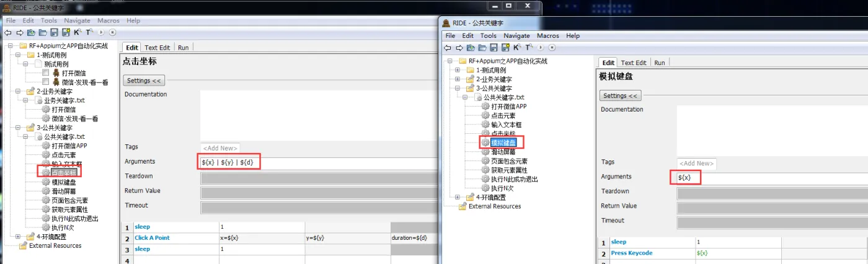The image size is (868, 264).
Task: Click the Run tests icon in right window toolbar
Action: 540,48
